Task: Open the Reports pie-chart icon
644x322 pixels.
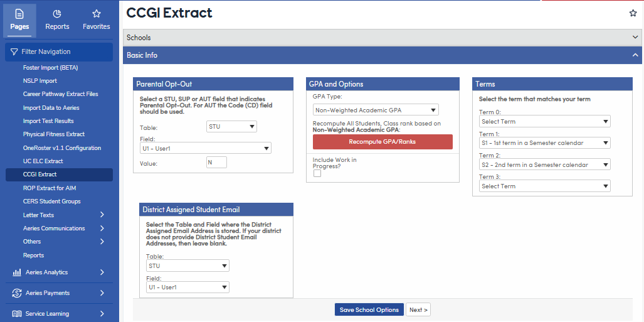Action: coord(57,14)
